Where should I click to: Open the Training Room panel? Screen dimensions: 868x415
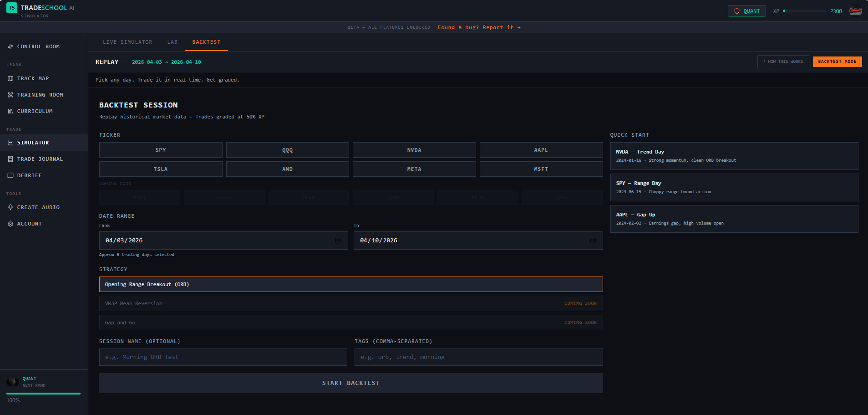40,94
